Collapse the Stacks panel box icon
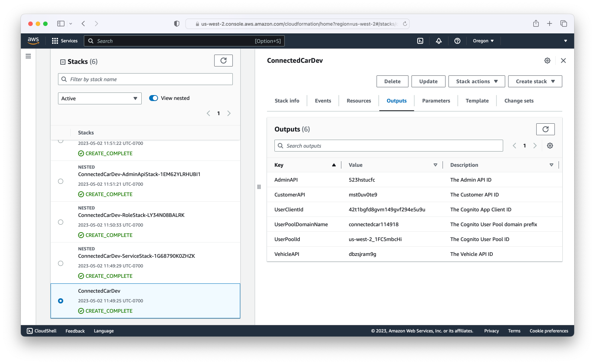 63,62
